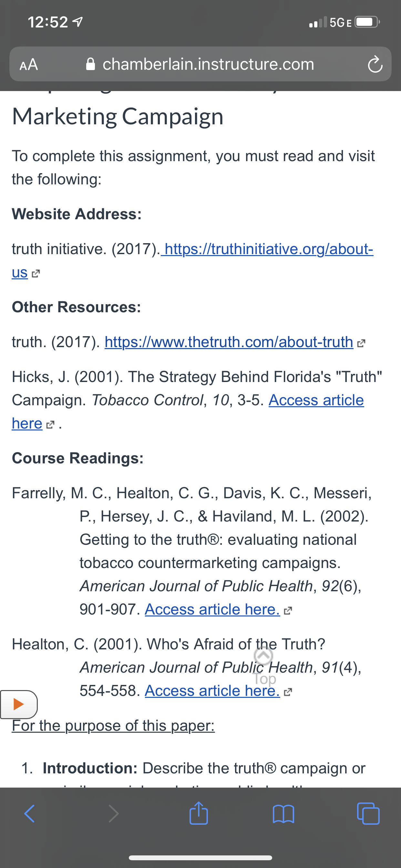401x868 pixels.
Task: Open the Safari share sheet icon
Action: point(199,813)
